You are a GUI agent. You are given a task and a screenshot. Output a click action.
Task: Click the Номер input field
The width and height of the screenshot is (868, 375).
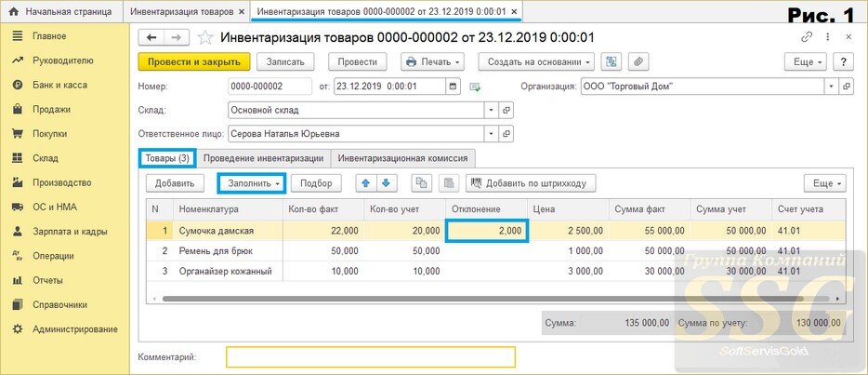pyautogui.click(x=270, y=87)
